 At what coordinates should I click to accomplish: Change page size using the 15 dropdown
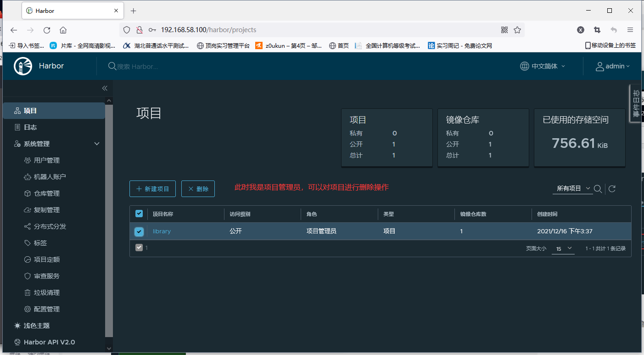click(x=563, y=248)
